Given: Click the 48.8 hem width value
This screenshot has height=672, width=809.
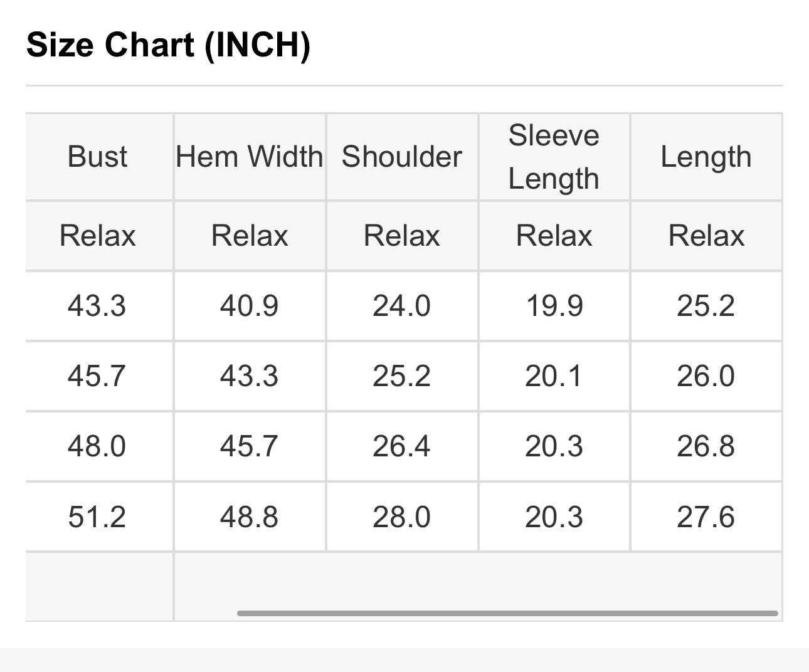Looking at the screenshot, I should (250, 517).
